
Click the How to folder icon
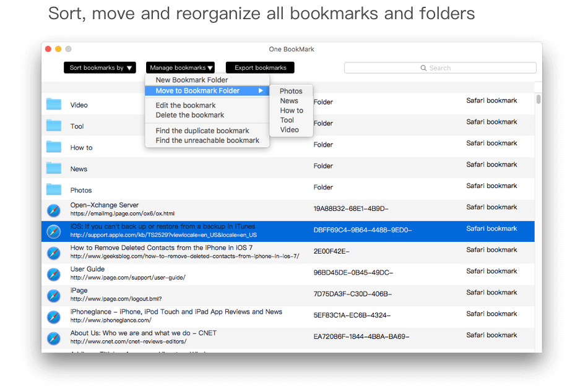[54, 147]
